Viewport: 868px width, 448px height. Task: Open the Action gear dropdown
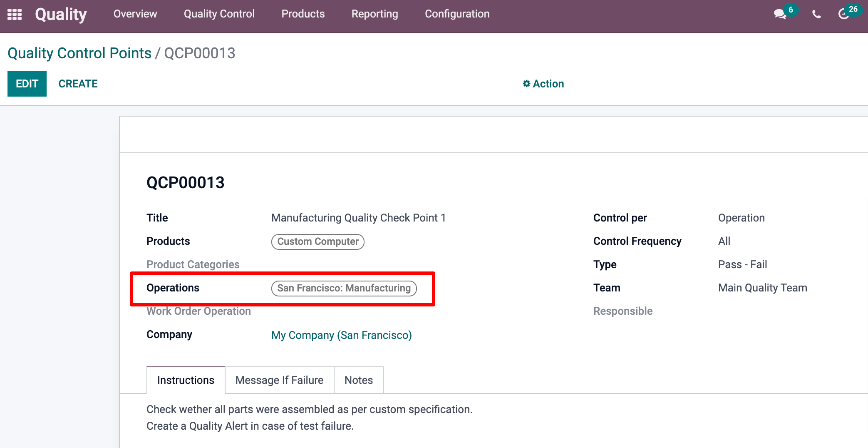[543, 84]
